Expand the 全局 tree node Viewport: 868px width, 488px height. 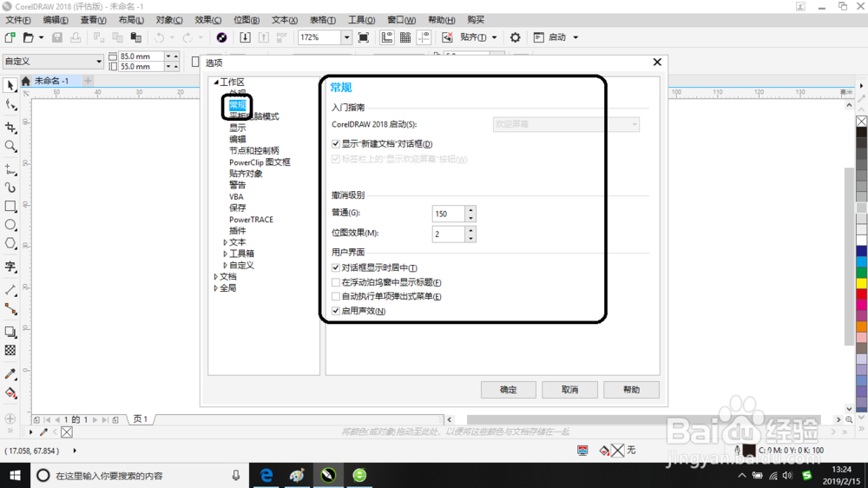pyautogui.click(x=215, y=288)
